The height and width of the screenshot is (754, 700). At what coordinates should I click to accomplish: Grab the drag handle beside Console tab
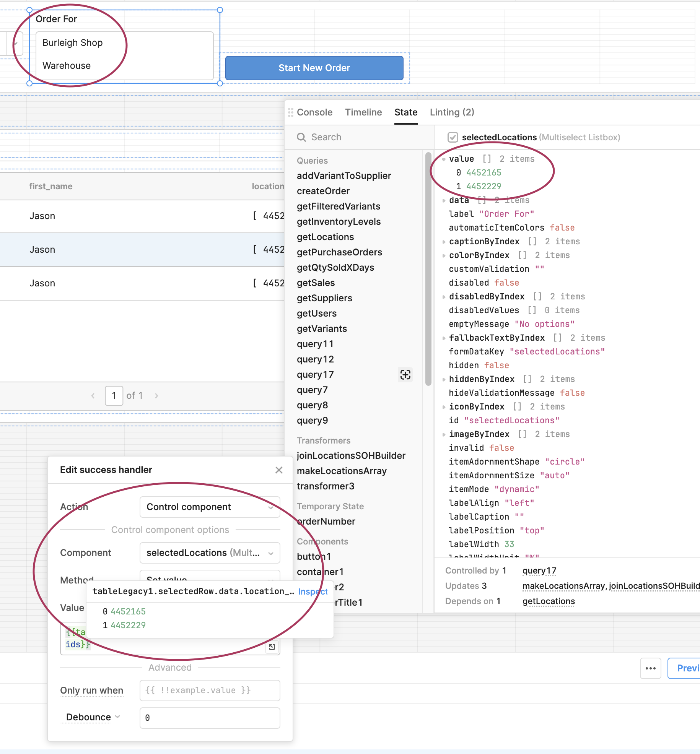(291, 112)
